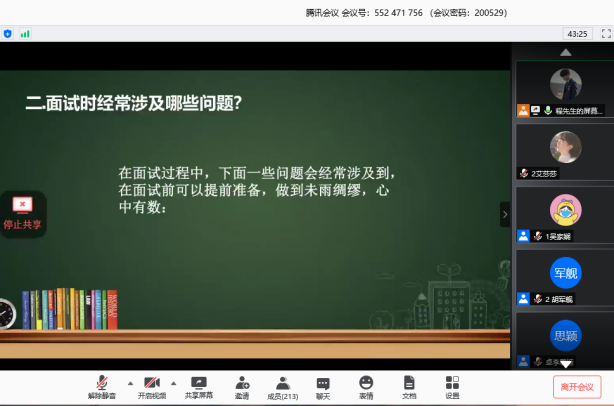Click the 共享屏幕 share screen icon
The height and width of the screenshot is (406, 614).
(x=198, y=383)
